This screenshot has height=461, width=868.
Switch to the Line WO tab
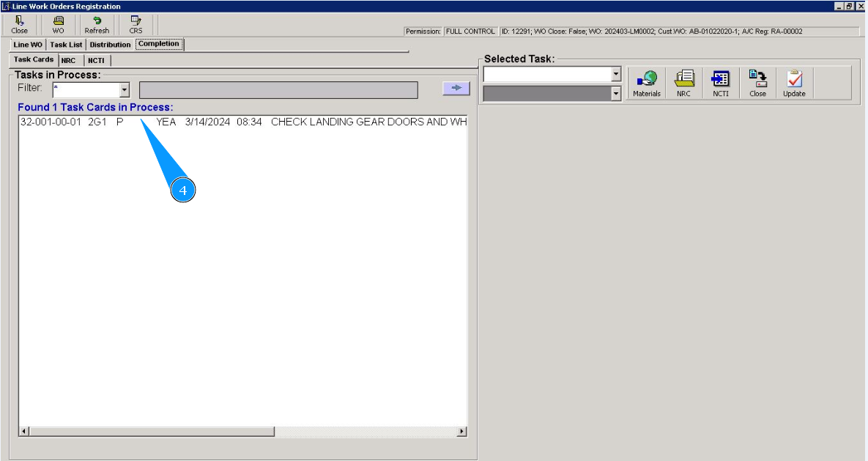(x=28, y=45)
